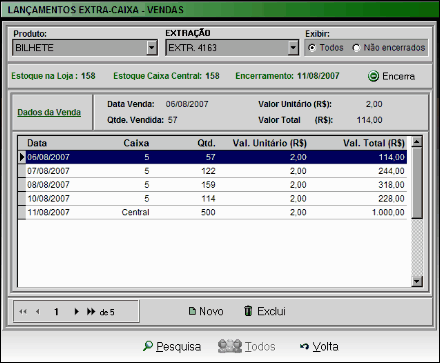Select the Não encerrados radio option
The height and width of the screenshot is (363, 440).
click(x=356, y=48)
